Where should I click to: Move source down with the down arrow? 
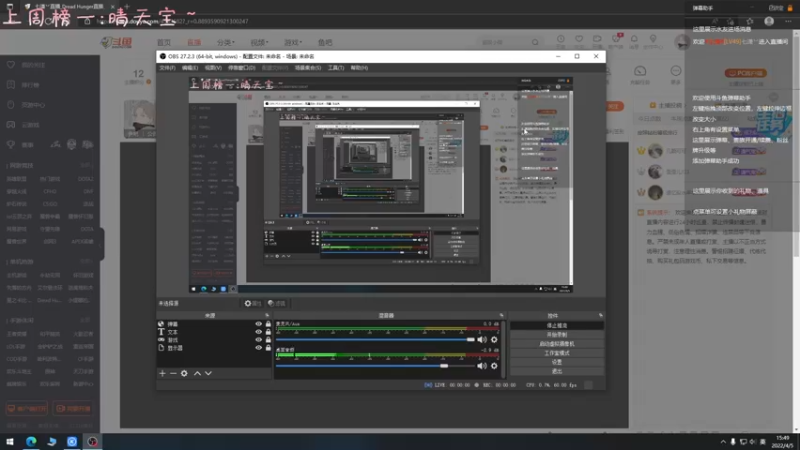[x=208, y=373]
